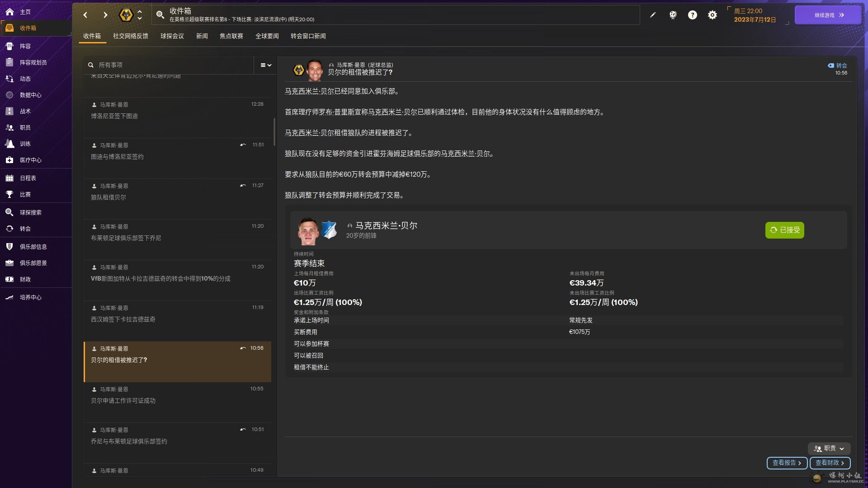Screen dimensions: 868x488
Task: Open the 医疗中心 medical centre icon
Action: [x=9, y=160]
